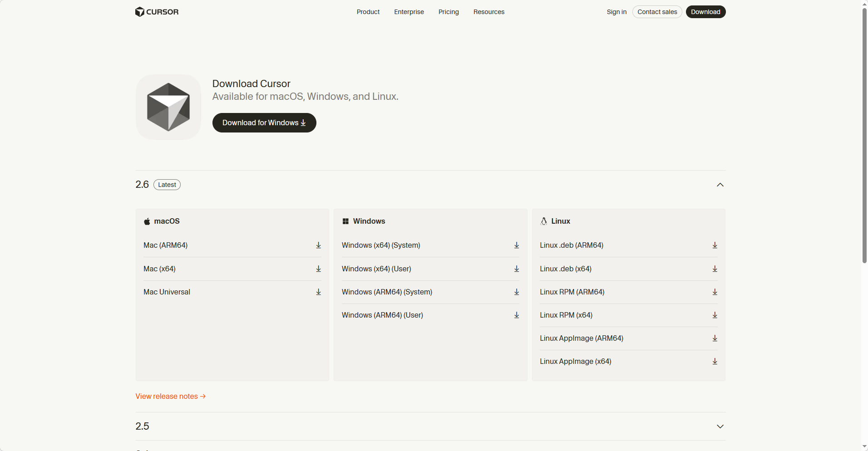Image resolution: width=868 pixels, height=451 pixels.
Task: Click download arrow for Linux RPM (x64)
Action: coord(715,315)
